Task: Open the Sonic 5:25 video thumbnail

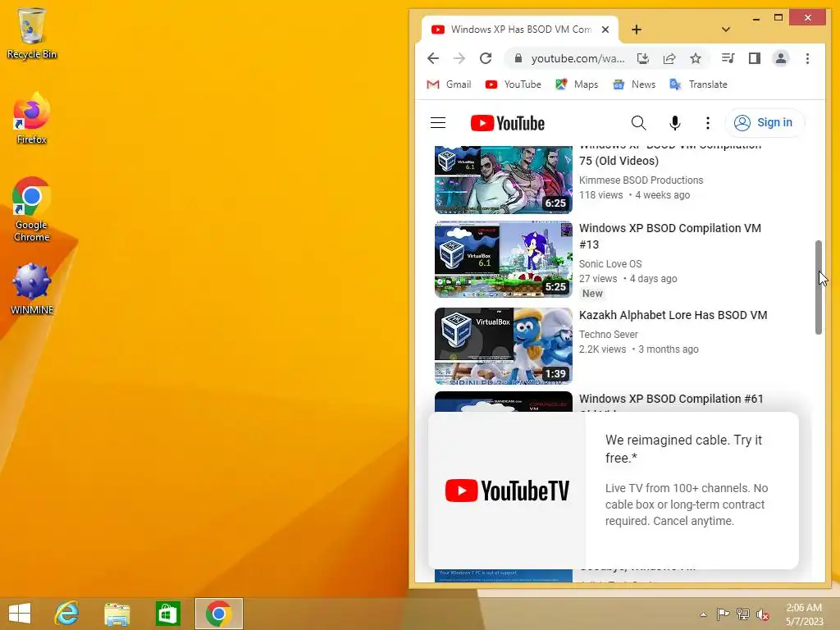Action: click(504, 259)
